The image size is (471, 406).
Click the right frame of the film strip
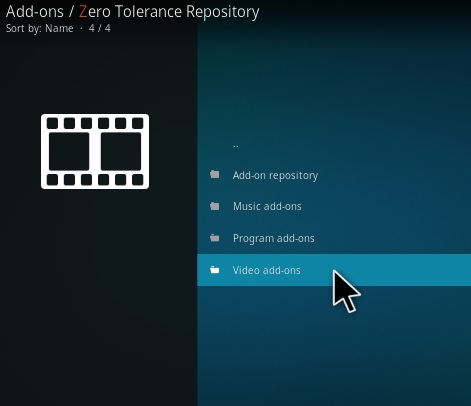pos(121,151)
